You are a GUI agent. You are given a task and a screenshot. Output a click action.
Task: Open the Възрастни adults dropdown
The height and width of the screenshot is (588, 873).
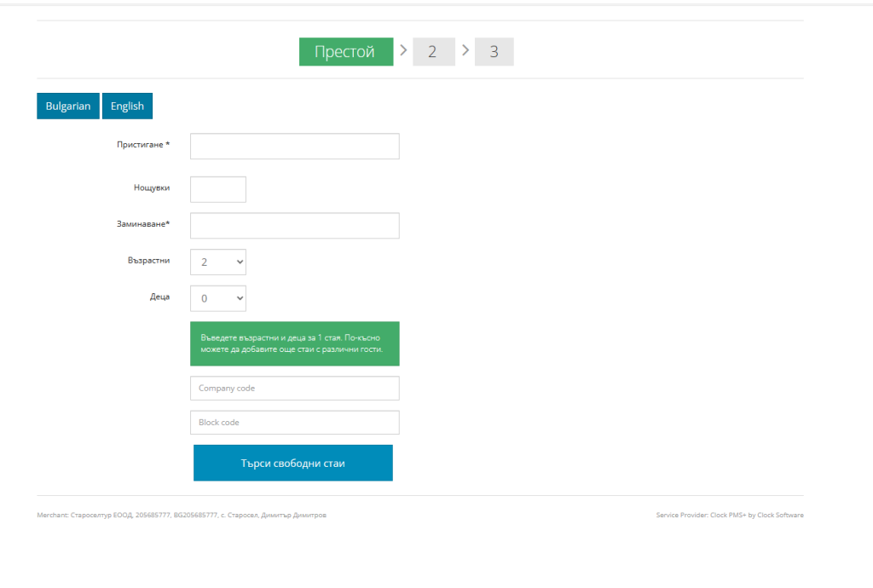(x=218, y=262)
